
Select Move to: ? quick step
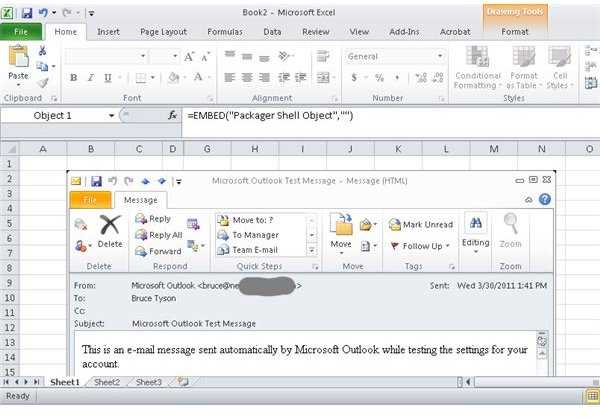[x=245, y=220]
